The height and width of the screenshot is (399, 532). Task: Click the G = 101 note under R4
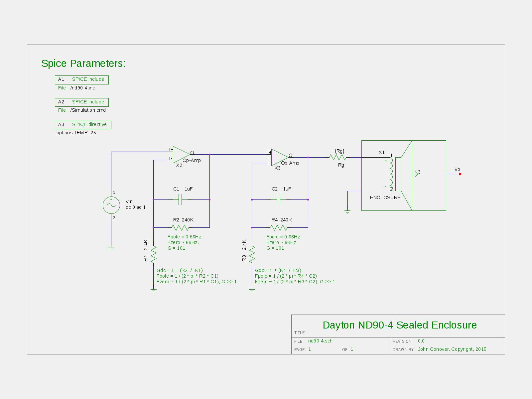click(275, 248)
